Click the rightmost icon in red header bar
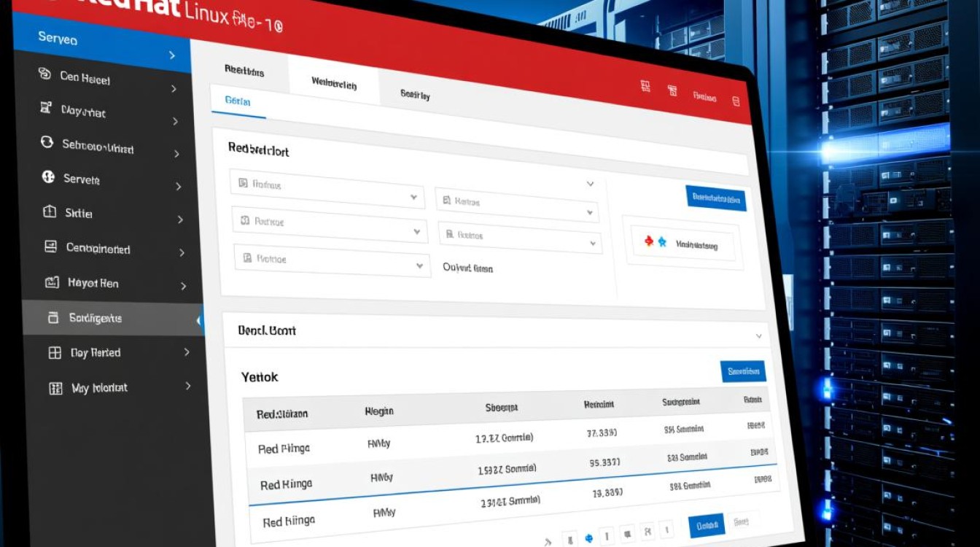980x547 pixels. [x=735, y=99]
